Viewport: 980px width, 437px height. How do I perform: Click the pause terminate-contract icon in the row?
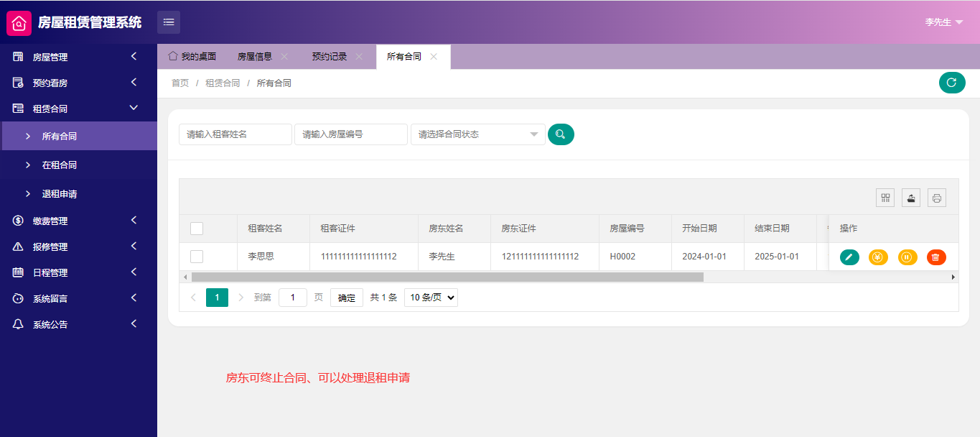(x=907, y=257)
